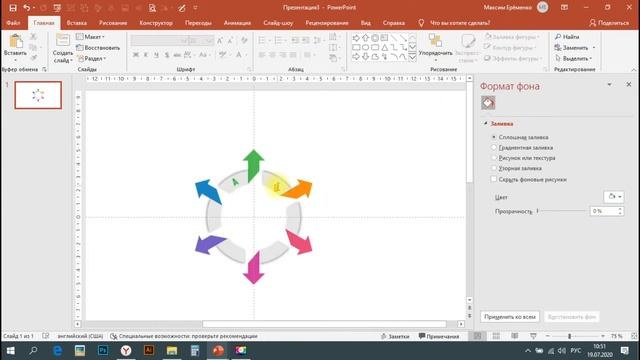Open Photoshop from the taskbar
The height and width of the screenshot is (360, 640).
(103, 350)
